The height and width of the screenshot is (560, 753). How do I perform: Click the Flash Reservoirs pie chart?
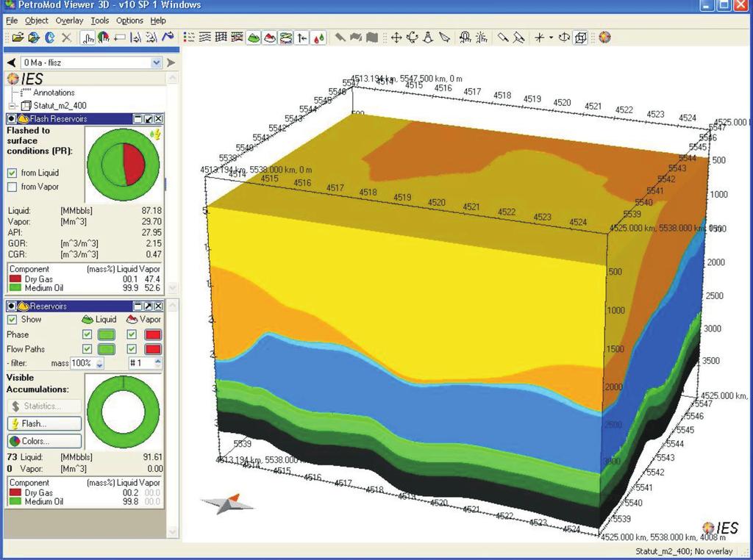click(124, 165)
